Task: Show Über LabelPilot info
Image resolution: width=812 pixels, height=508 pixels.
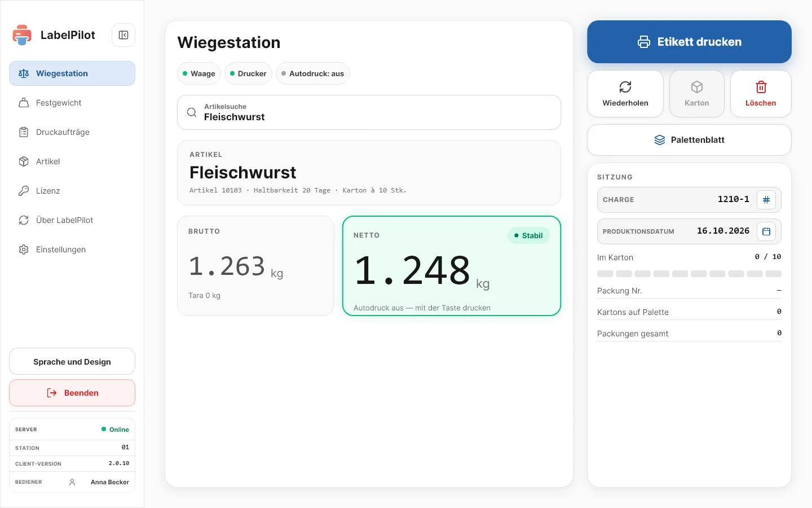Action: [x=72, y=220]
